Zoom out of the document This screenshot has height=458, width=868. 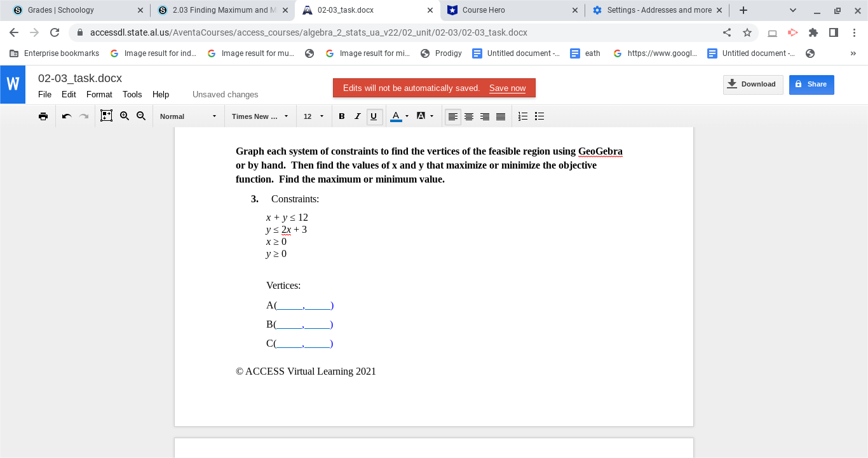click(141, 116)
